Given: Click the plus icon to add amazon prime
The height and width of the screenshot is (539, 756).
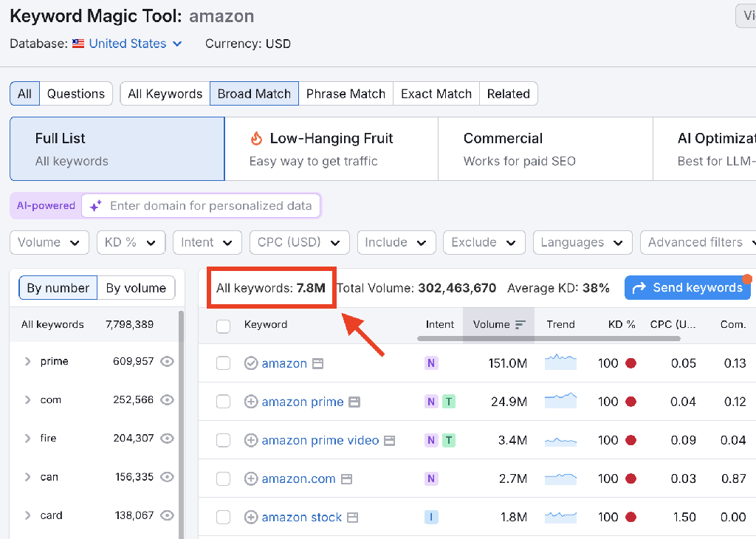Looking at the screenshot, I should (251, 402).
